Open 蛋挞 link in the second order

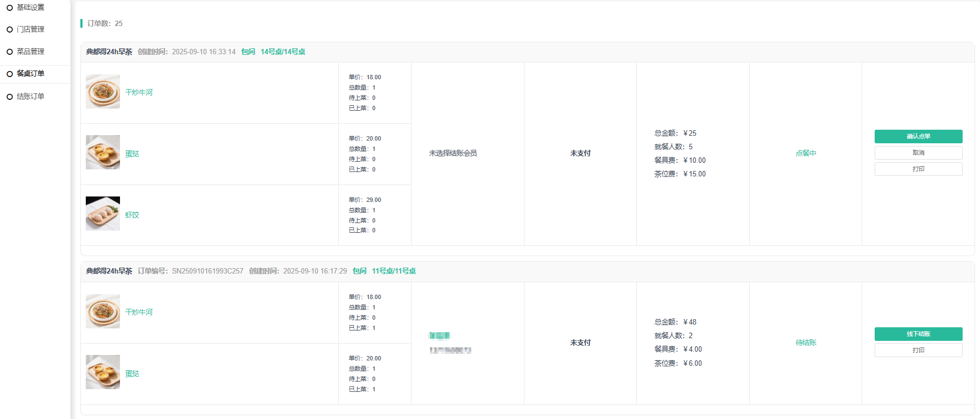click(132, 373)
